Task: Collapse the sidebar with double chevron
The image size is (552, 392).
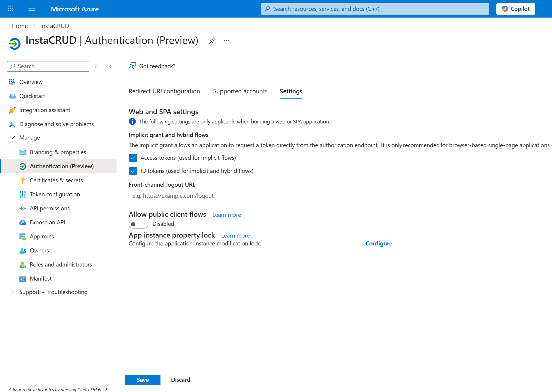Action: click(110, 66)
